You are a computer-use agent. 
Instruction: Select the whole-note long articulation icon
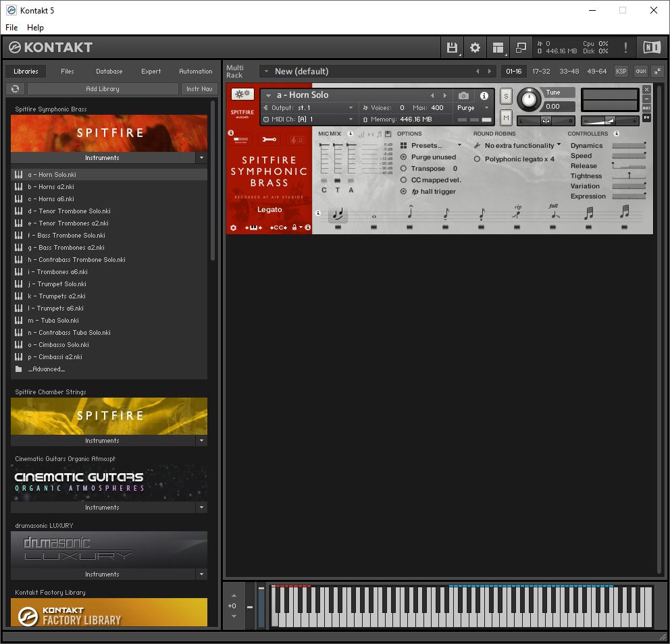tap(374, 217)
